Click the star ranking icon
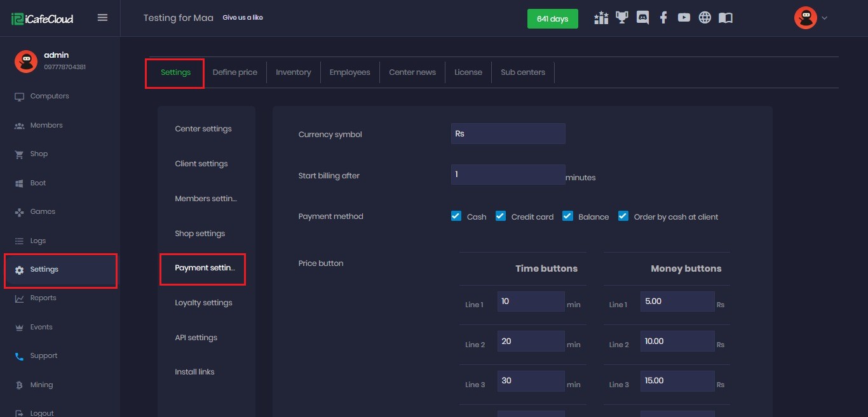 click(x=601, y=18)
